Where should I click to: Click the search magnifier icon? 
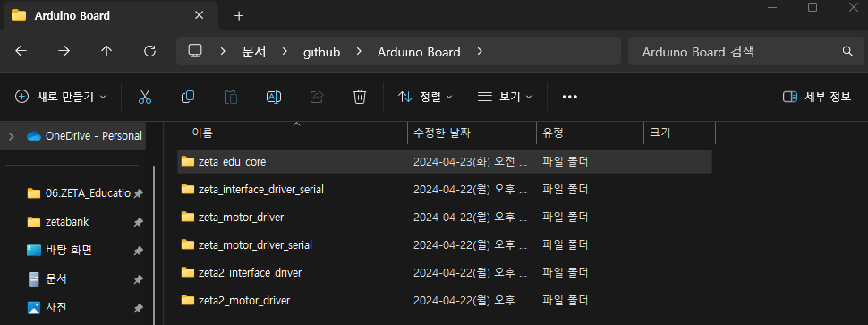[847, 52]
